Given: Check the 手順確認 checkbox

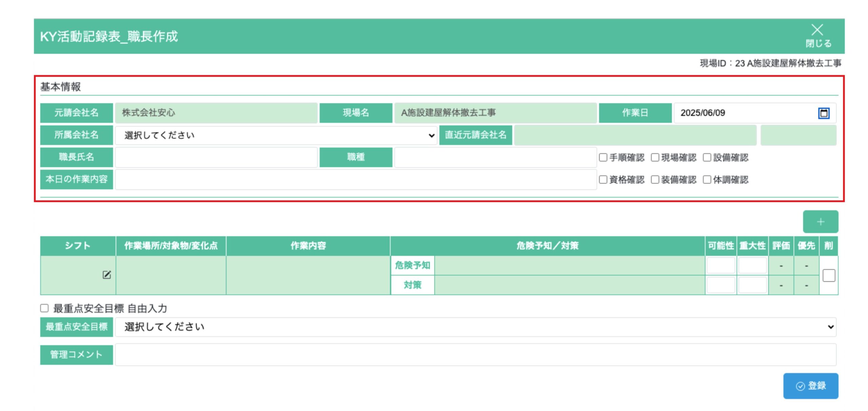Looking at the screenshot, I should 603,157.
